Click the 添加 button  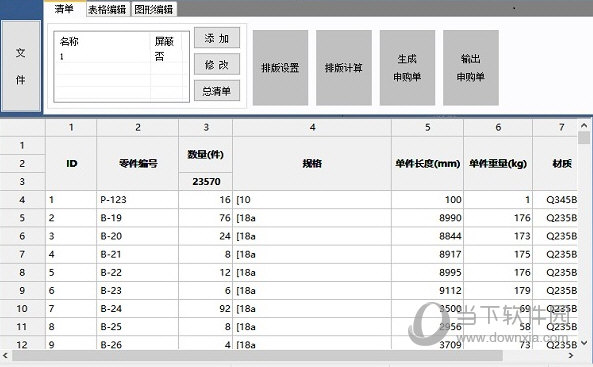217,38
